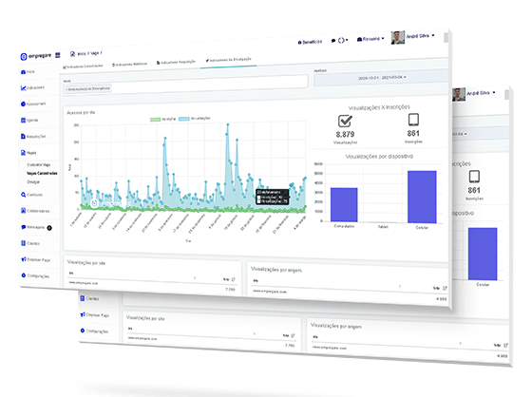This screenshot has width=532, height=397.
Task: Click the Vaga breadcrumb link
Action: [x=95, y=53]
